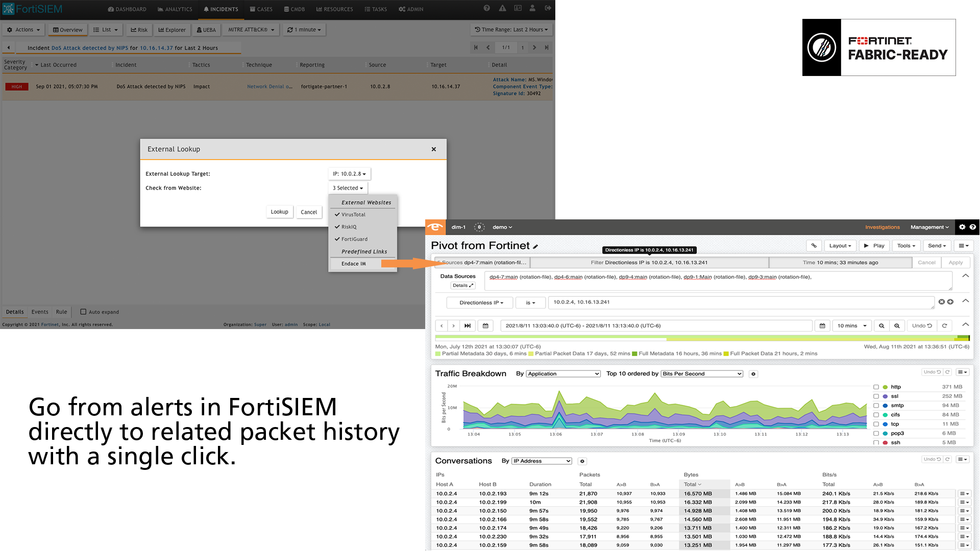Jump to last incident page
This screenshot has height=551, width=980.
click(x=547, y=47)
